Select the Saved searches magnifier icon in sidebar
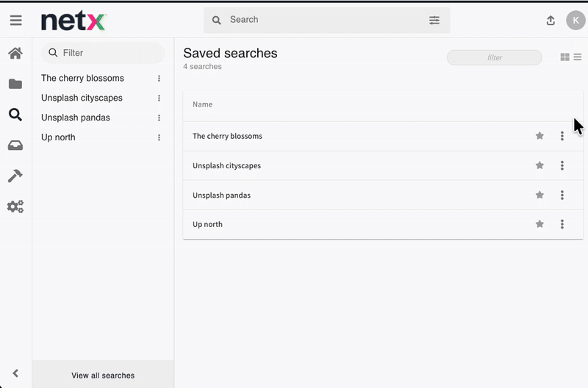 (x=15, y=115)
